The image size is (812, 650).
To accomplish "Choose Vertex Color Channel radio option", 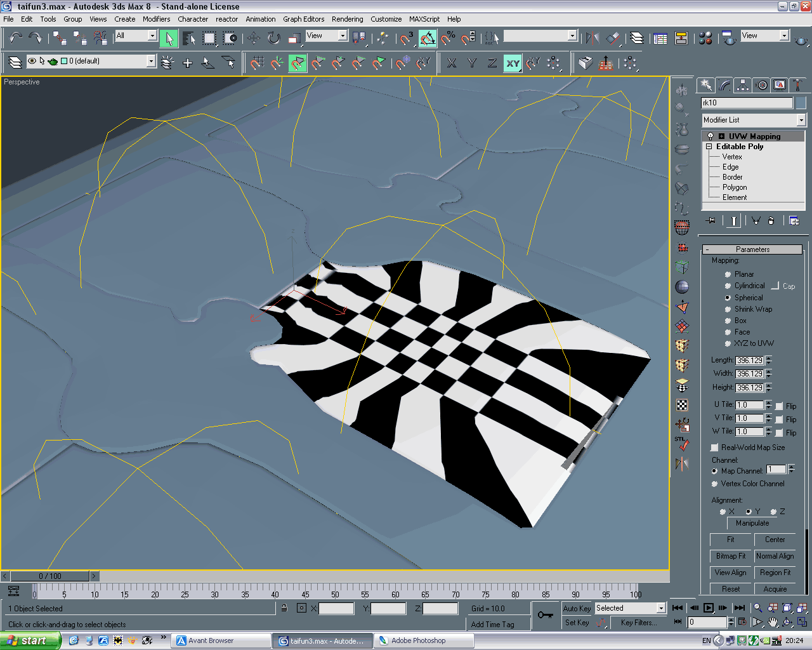I will point(714,484).
